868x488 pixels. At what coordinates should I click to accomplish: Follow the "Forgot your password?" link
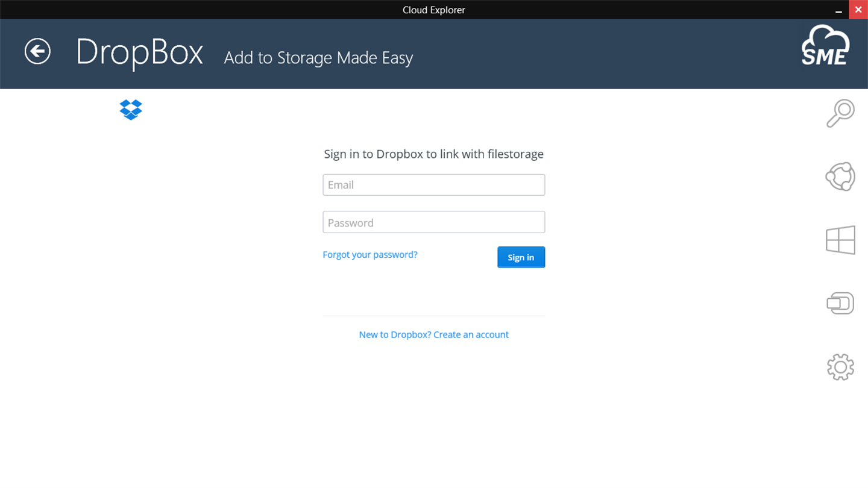(x=370, y=255)
